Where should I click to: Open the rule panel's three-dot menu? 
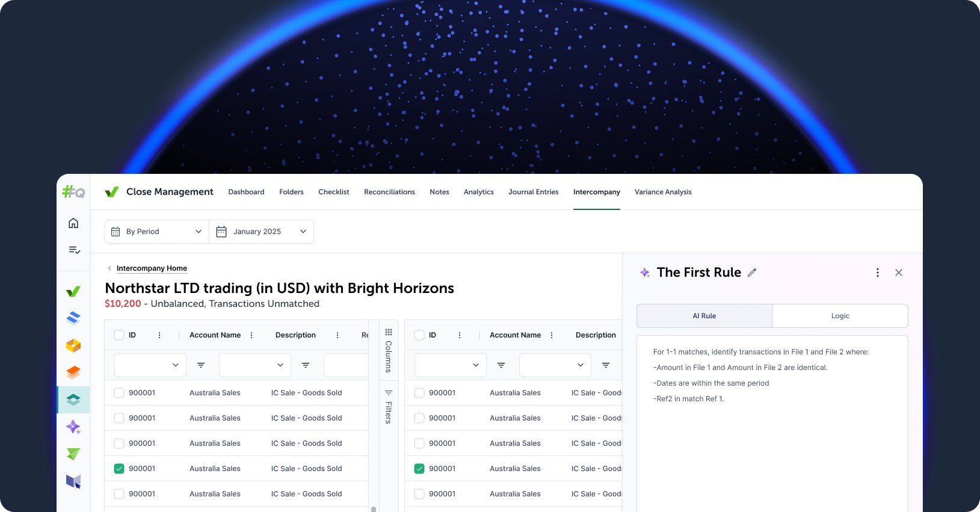(x=878, y=273)
